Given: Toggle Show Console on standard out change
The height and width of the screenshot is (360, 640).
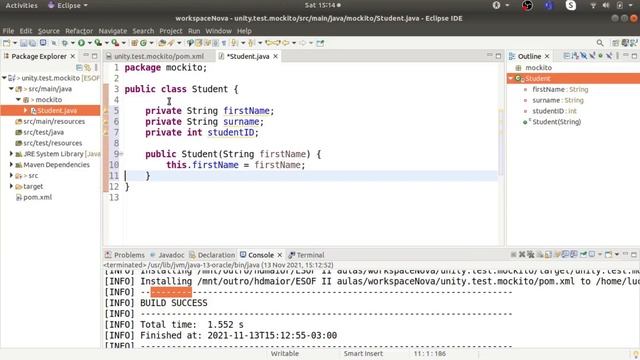Looking at the screenshot, I should (x=565, y=255).
